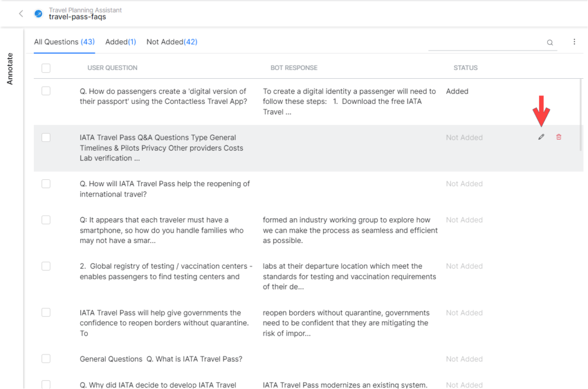The height and width of the screenshot is (389, 588).
Task: Click the back arrow icon
Action: pyautogui.click(x=21, y=14)
